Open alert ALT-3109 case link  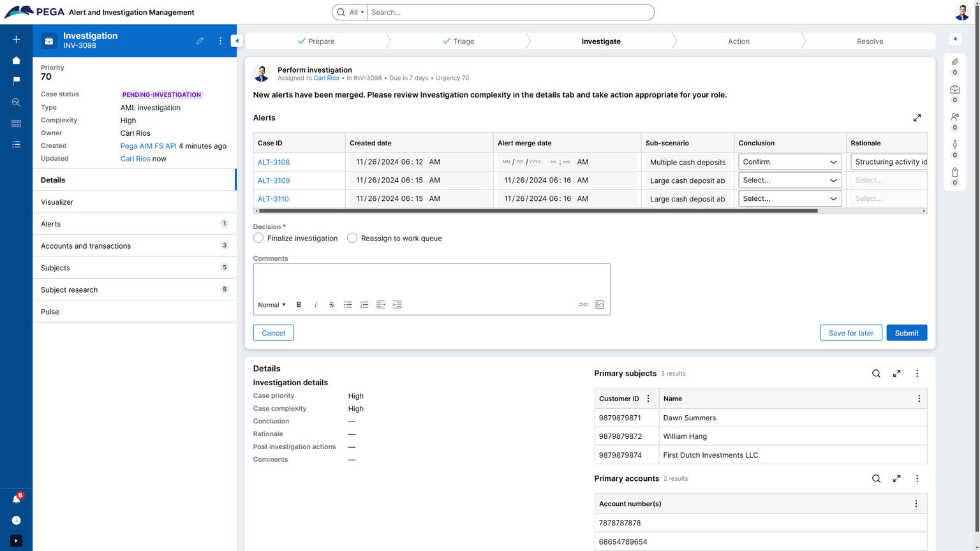[273, 180]
